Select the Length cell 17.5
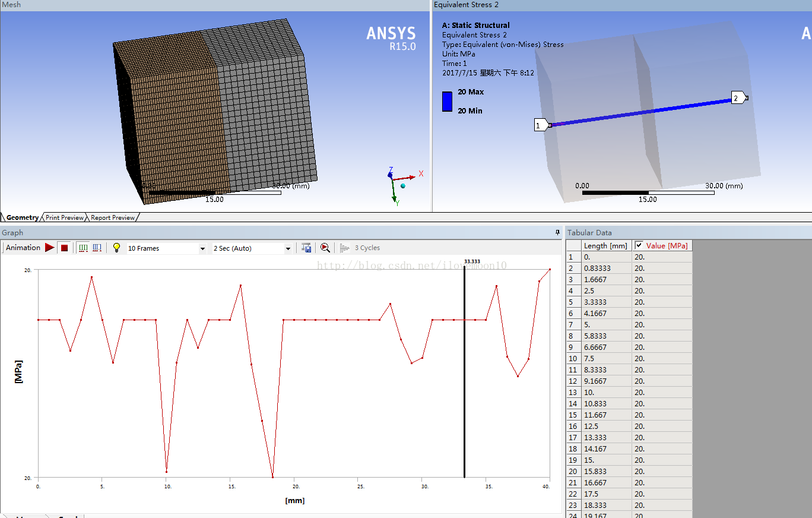 [x=607, y=494]
